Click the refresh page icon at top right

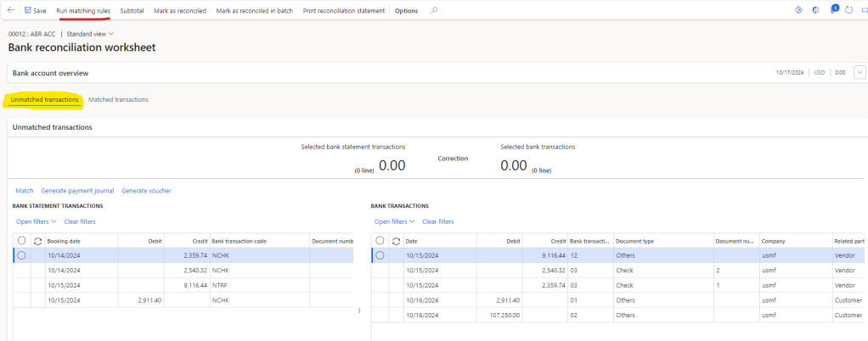pos(849,10)
